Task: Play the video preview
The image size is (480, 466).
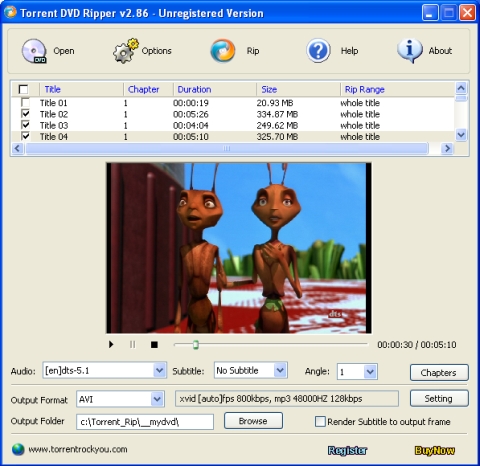Action: tap(111, 344)
